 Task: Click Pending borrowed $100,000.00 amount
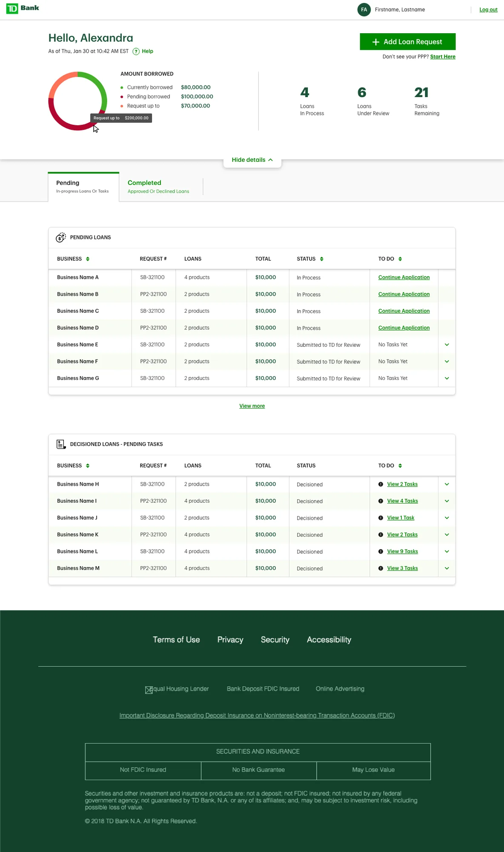[197, 97]
